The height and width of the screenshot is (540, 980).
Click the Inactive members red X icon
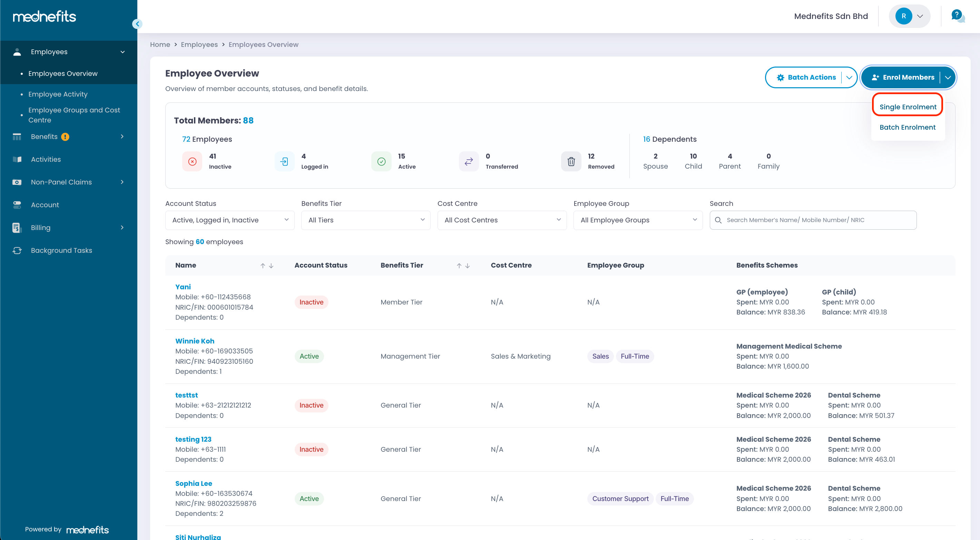tap(192, 162)
